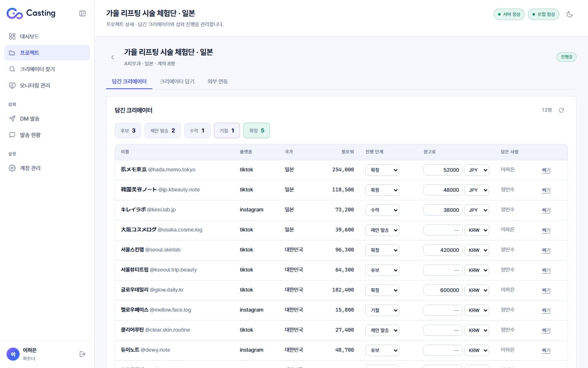Filter by 제안 발송 2 chip
Image resolution: width=588 pixels, height=368 pixels.
click(x=163, y=130)
